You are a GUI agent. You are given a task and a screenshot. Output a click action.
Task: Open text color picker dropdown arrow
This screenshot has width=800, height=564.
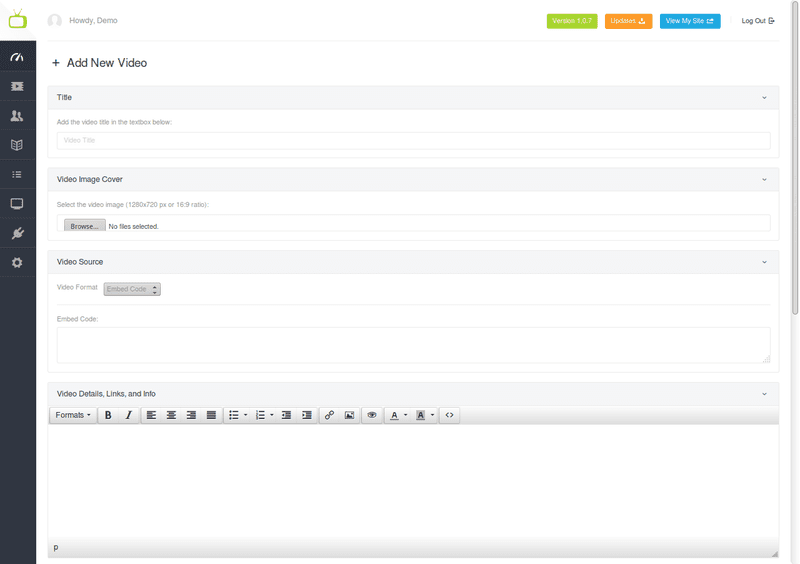click(406, 415)
